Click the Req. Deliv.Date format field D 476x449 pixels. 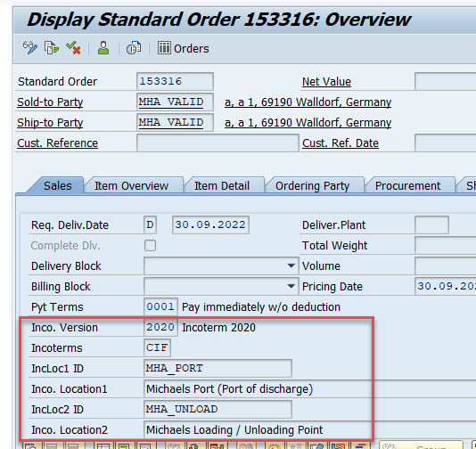(150, 224)
